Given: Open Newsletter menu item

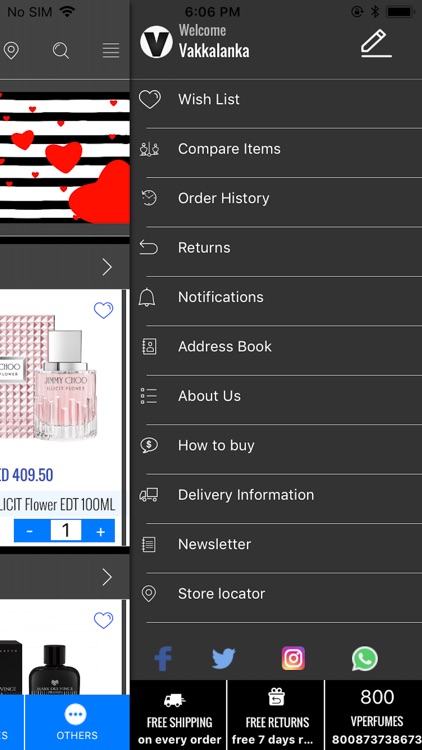Looking at the screenshot, I should (276, 544).
